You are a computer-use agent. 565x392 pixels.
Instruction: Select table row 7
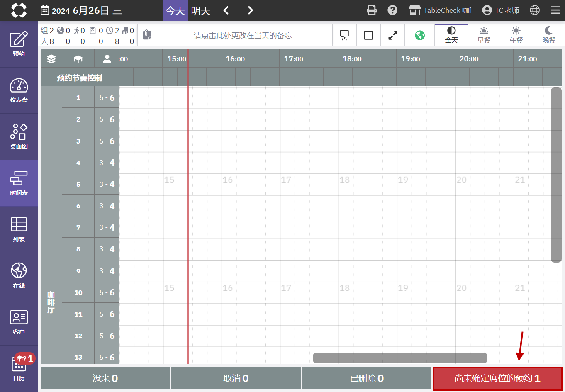coord(78,227)
